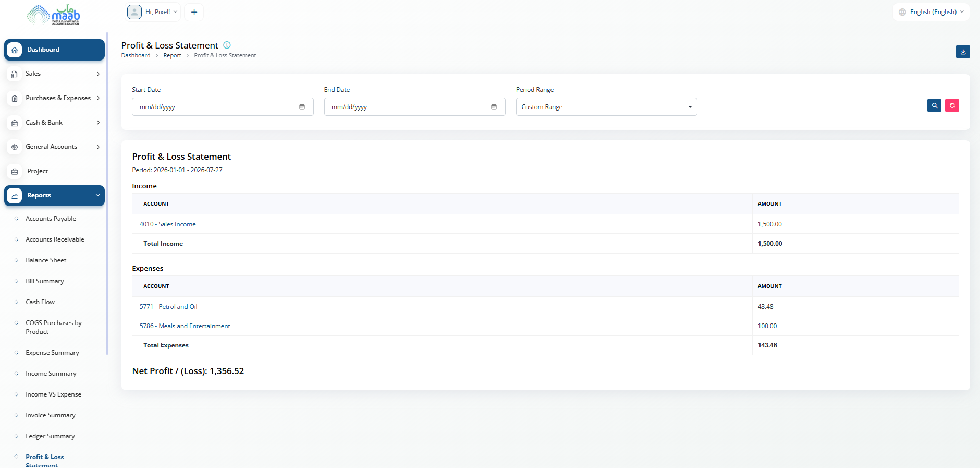This screenshot has height=468, width=980.
Task: Click the download report icon button
Action: click(963, 52)
